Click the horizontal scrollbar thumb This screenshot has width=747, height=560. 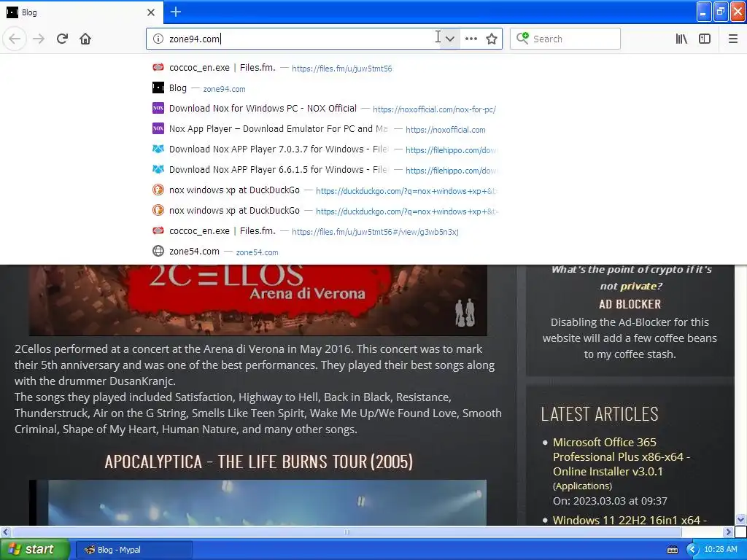347,532
